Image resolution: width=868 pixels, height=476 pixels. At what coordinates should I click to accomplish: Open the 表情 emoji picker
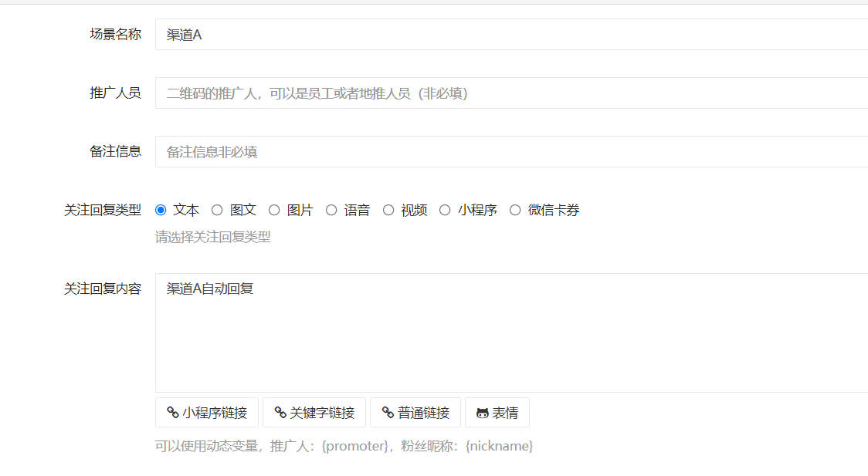[497, 412]
